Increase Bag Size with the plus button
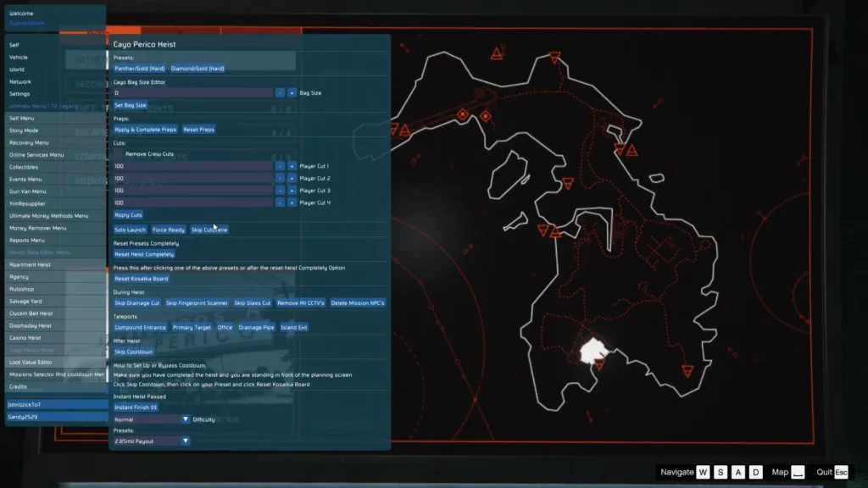Image resolution: width=868 pixels, height=488 pixels. (x=292, y=93)
